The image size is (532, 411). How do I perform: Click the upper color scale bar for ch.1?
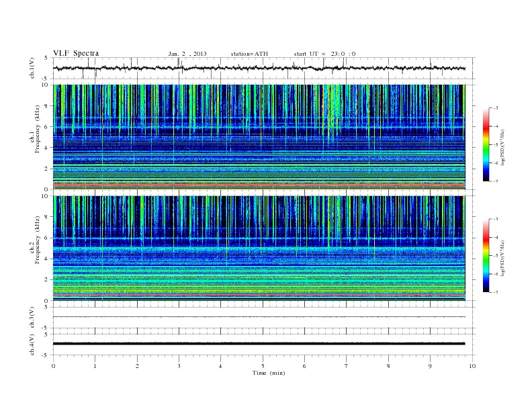click(x=486, y=145)
